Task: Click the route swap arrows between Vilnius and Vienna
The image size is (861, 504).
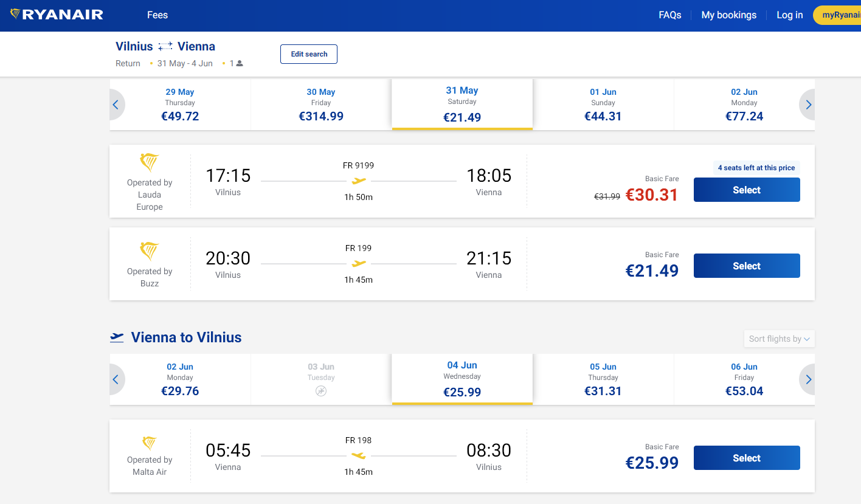Action: (165, 47)
